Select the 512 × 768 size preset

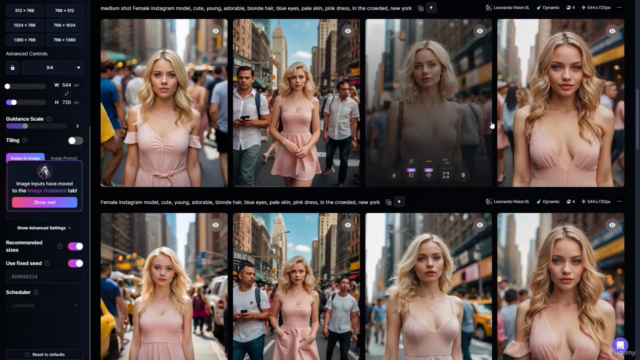pos(24,11)
